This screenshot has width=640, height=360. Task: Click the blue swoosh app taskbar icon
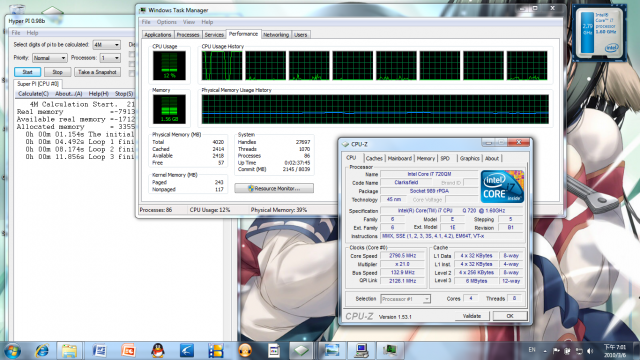click(x=187, y=351)
